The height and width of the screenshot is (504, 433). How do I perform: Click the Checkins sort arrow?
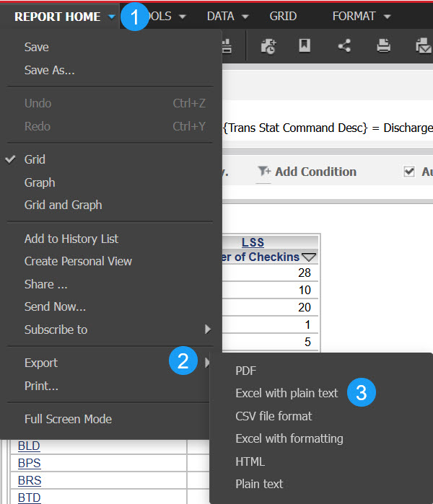[x=309, y=257]
